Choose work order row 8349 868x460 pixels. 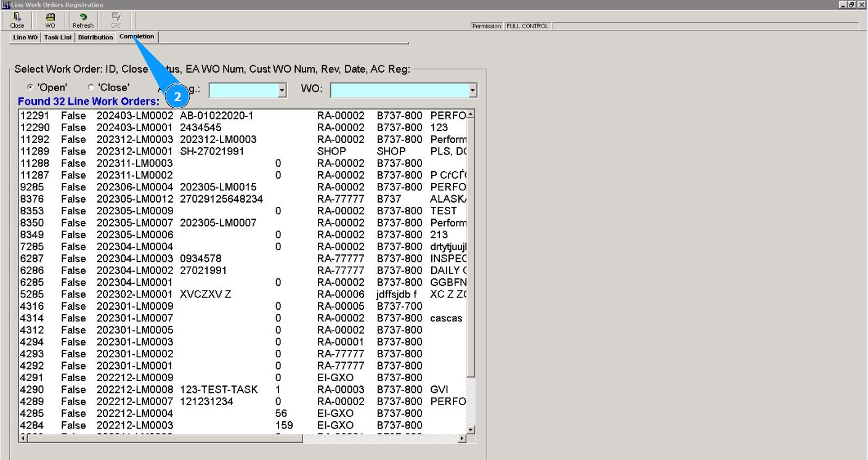point(243,235)
